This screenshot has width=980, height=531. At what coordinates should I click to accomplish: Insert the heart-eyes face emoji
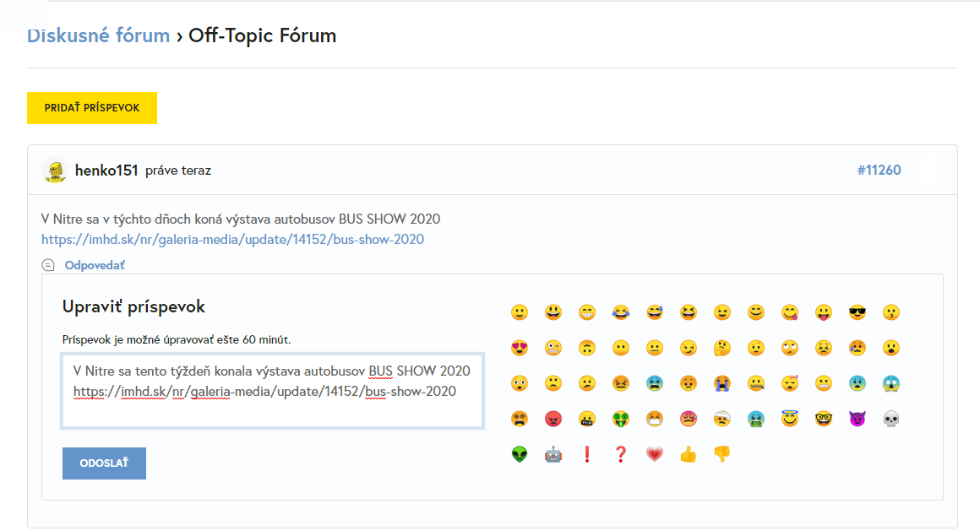pos(519,348)
